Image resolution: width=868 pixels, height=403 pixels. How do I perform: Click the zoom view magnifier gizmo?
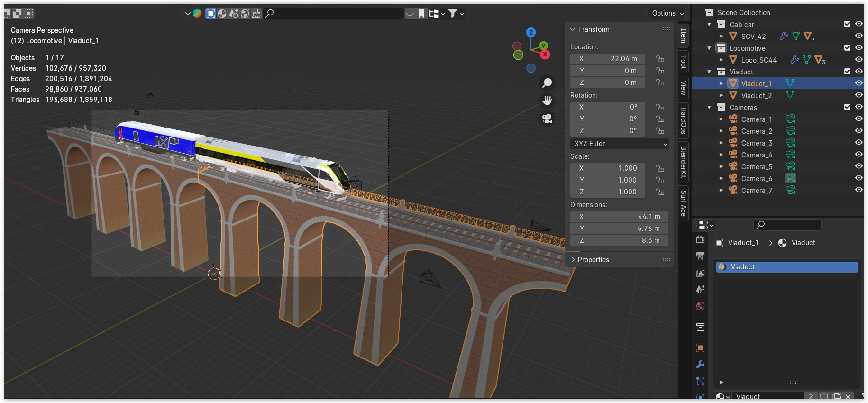tap(547, 83)
